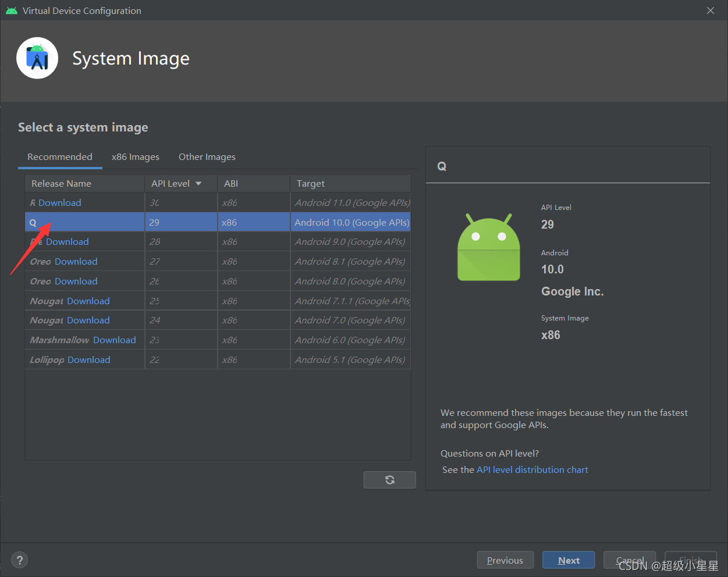Screen dimensions: 728x577
Task: Go back with Previous button
Action: pos(505,560)
